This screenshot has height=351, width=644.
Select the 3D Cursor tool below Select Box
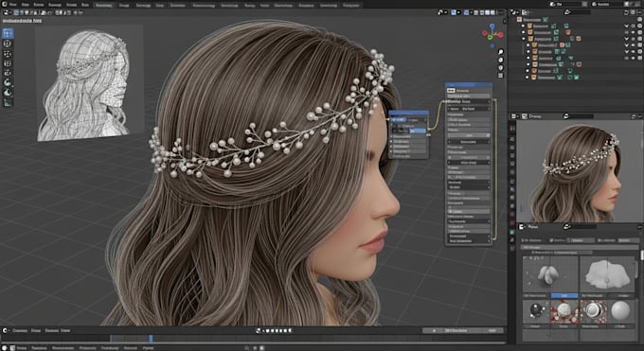click(x=8, y=44)
